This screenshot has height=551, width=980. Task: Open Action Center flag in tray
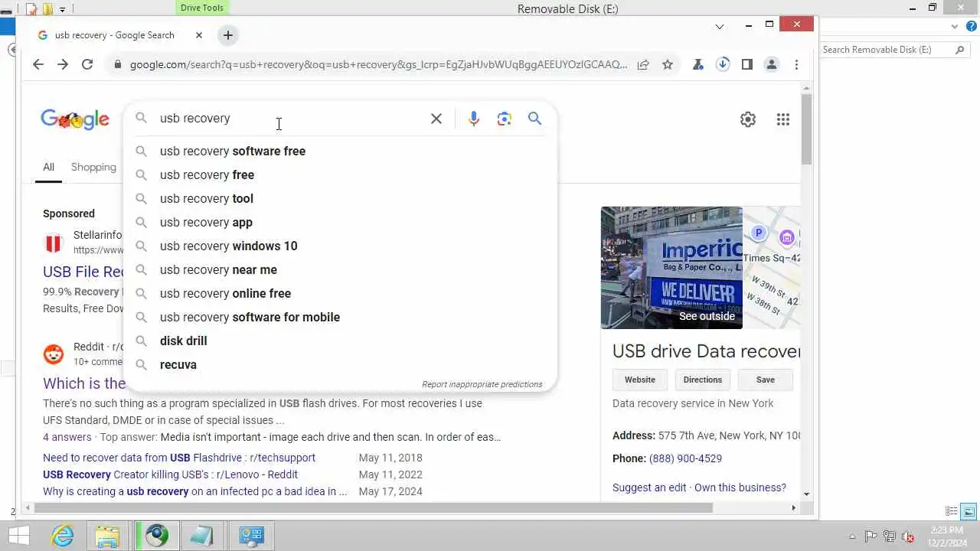[871, 536]
